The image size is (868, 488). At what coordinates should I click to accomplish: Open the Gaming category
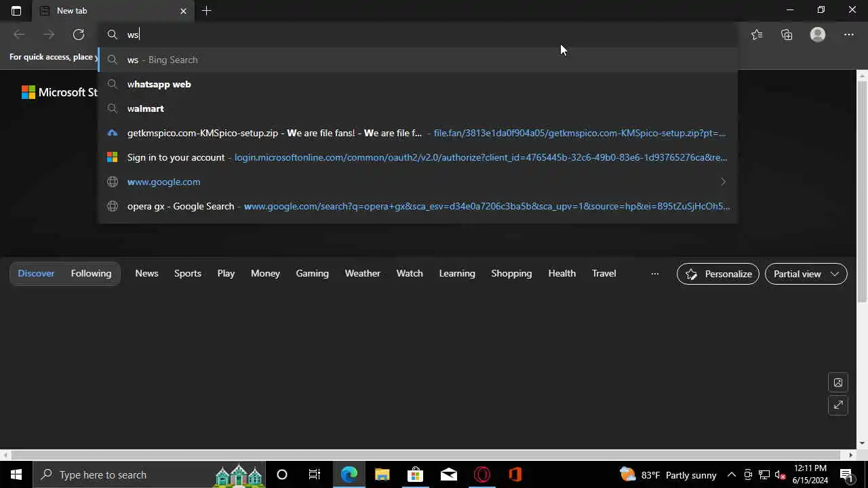coord(312,273)
